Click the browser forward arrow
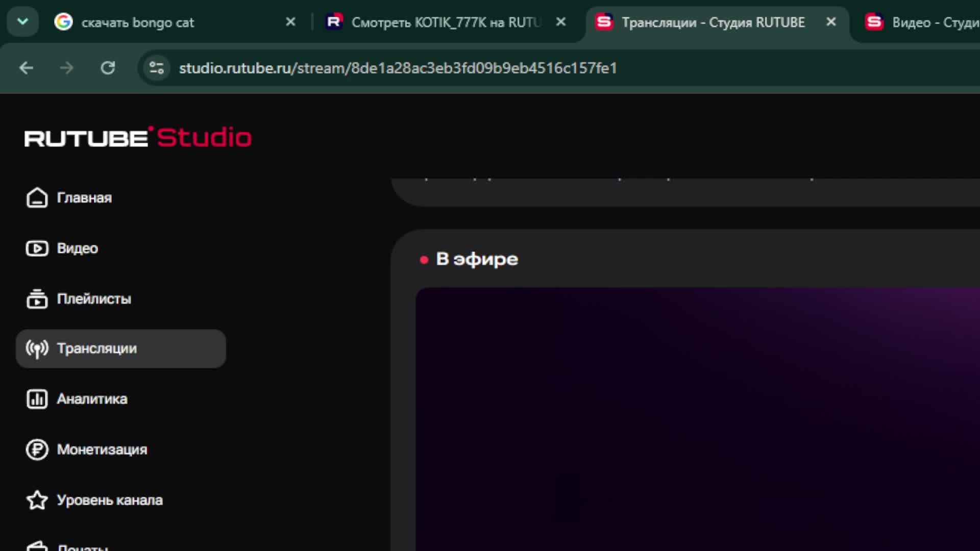This screenshot has width=980, height=551. [67, 68]
